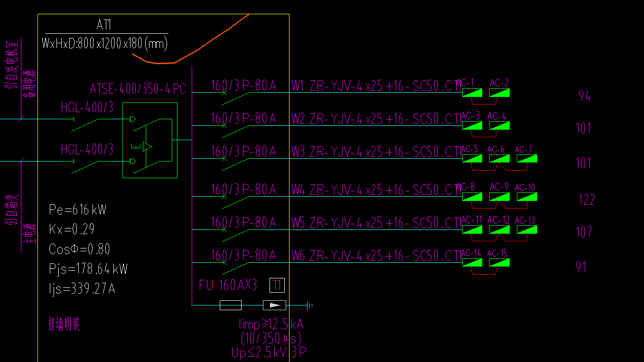Select the 挂墙明装 installation note
The width and height of the screenshot is (644, 362).
(x=64, y=324)
